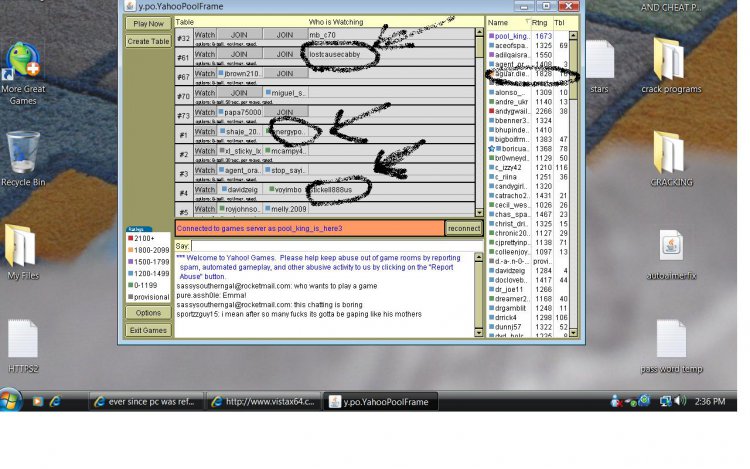Watch table #67
This screenshot has width=750, height=469.
(x=205, y=73)
